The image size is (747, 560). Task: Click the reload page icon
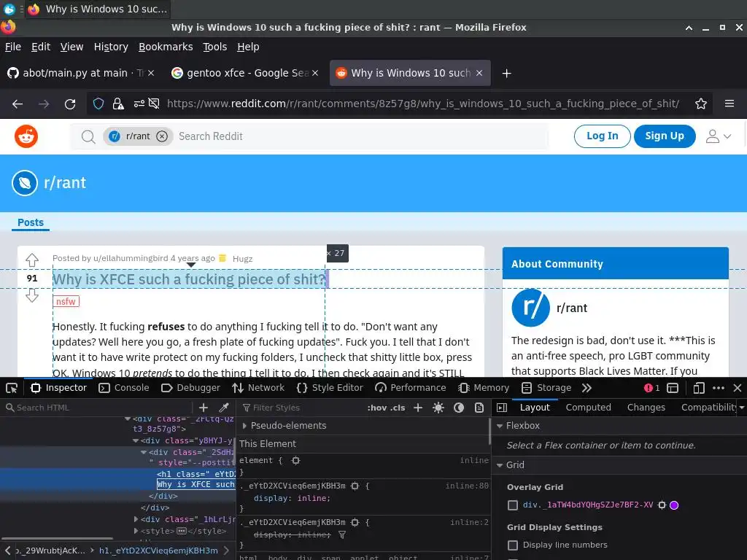pyautogui.click(x=70, y=104)
